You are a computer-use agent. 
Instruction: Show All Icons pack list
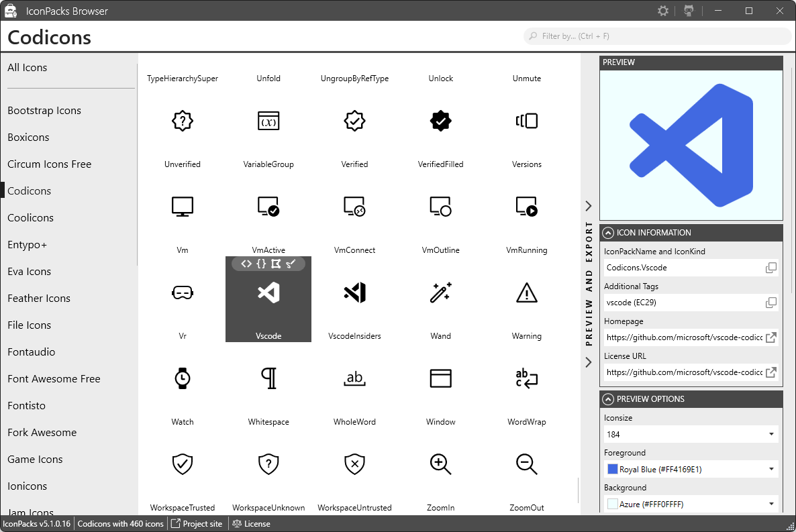28,68
